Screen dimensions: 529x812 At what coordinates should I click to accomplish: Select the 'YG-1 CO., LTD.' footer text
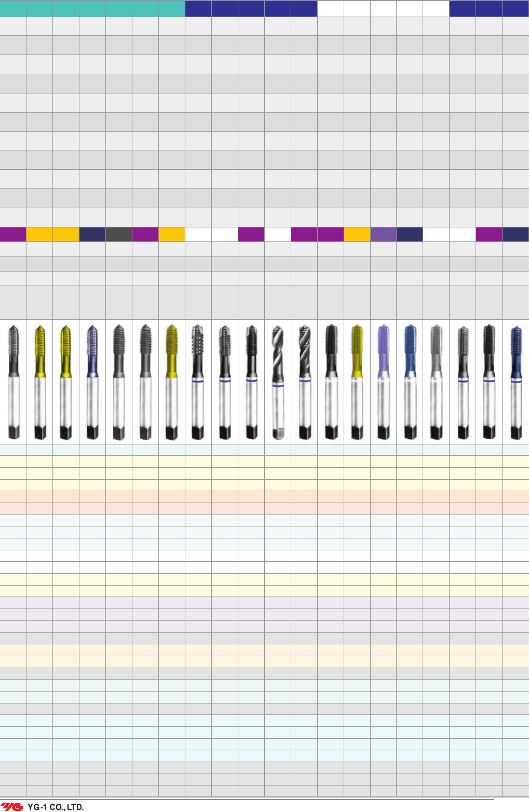tap(56, 807)
